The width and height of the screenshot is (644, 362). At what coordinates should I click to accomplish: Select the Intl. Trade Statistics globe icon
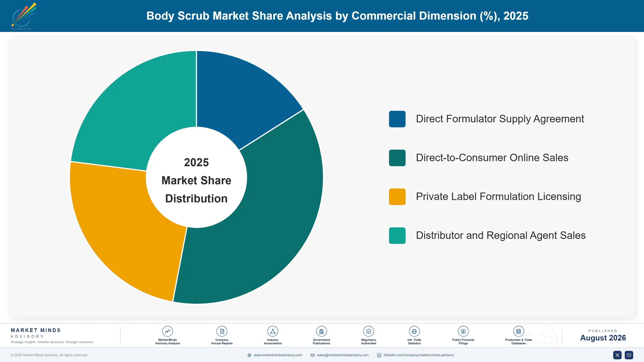[414, 331]
